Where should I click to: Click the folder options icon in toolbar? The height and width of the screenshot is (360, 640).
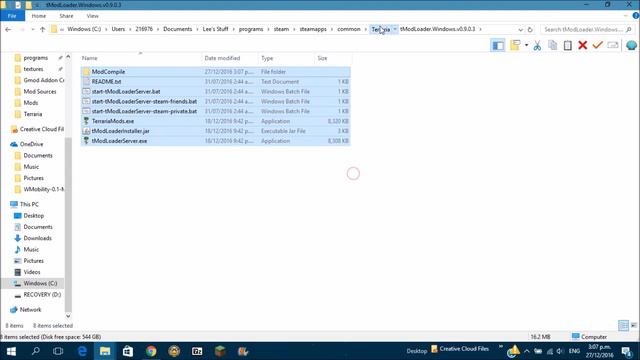tap(515, 45)
